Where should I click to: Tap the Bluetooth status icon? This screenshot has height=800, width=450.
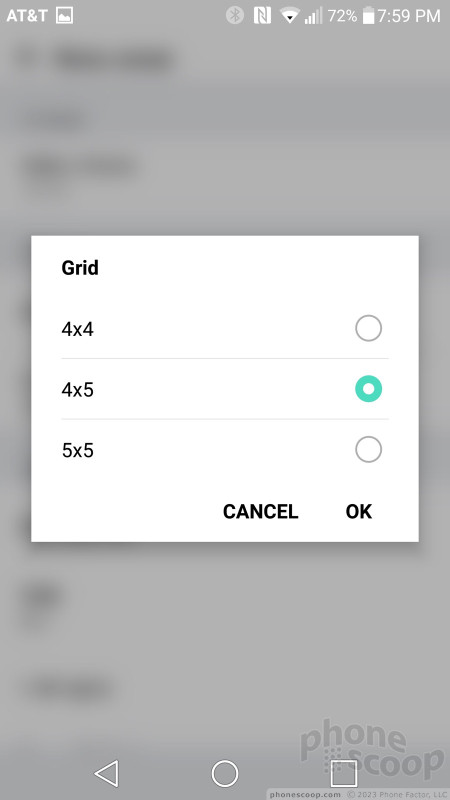point(235,15)
